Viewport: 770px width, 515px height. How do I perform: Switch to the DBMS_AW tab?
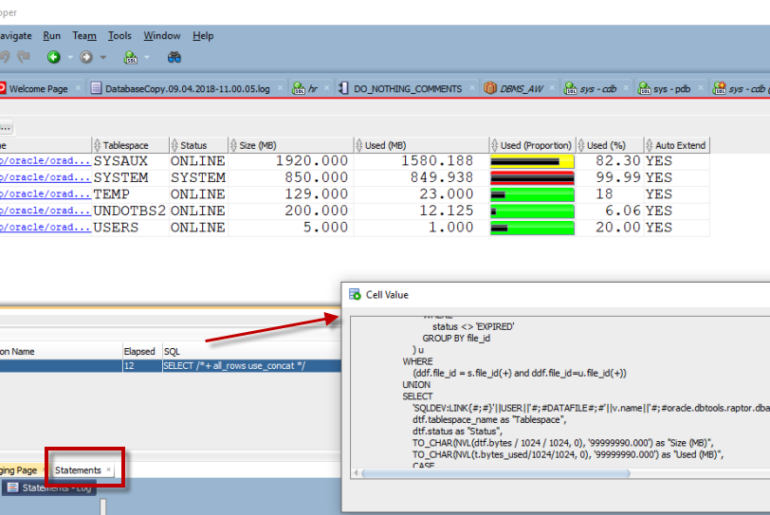pyautogui.click(x=521, y=89)
